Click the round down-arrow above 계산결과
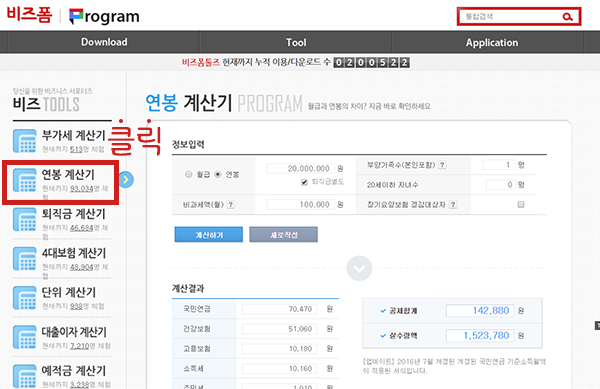This screenshot has height=389, width=600. pos(359,269)
